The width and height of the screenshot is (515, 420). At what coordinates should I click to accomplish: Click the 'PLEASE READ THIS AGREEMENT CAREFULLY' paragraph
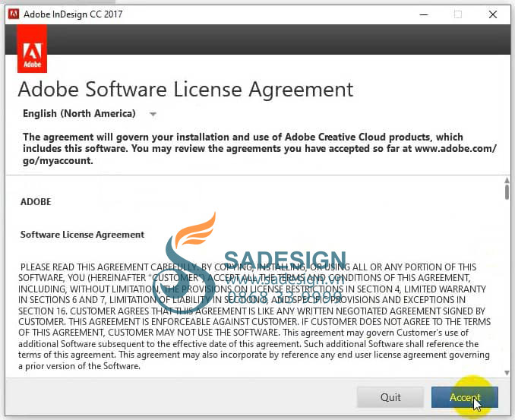coord(254,316)
